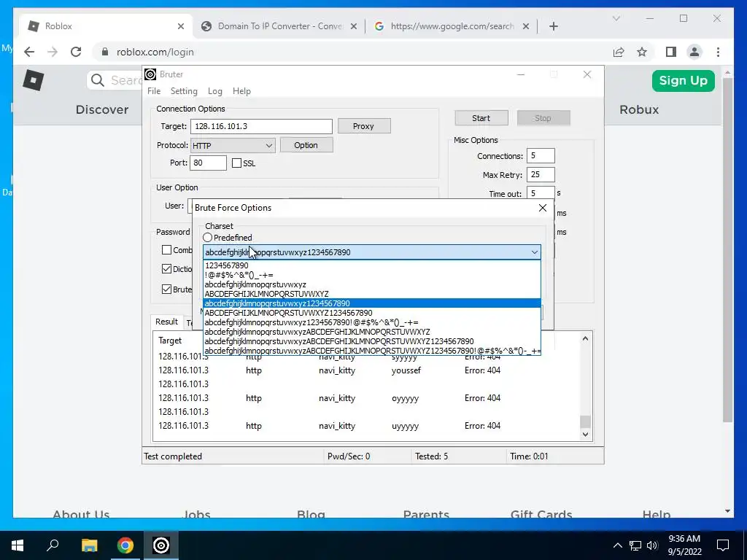
Task: Open the Chrome tab search chevron
Action: (x=616, y=18)
